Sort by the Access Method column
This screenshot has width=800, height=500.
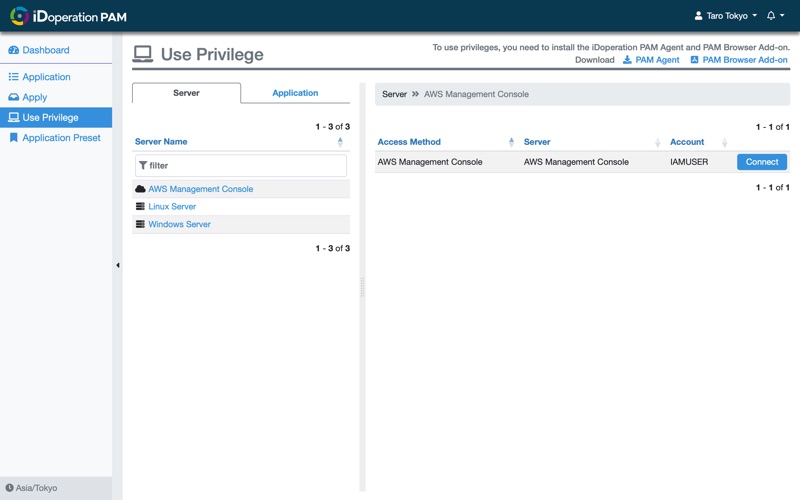tap(409, 142)
